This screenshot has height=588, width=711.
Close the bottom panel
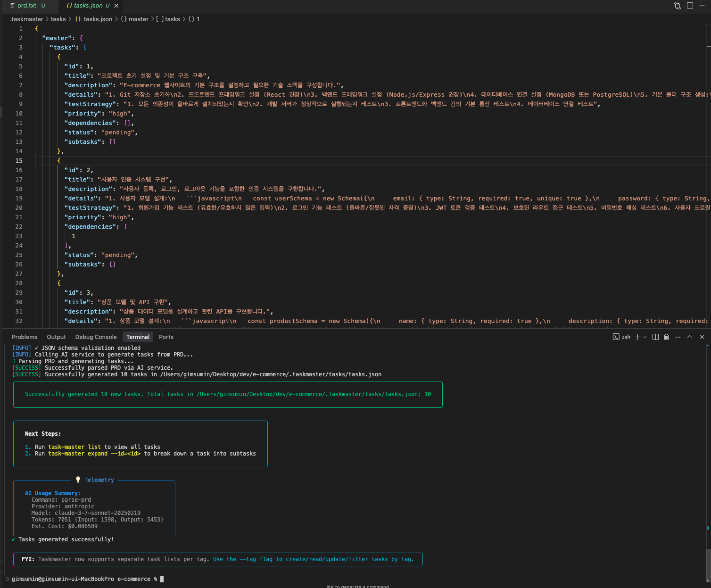[702, 337]
